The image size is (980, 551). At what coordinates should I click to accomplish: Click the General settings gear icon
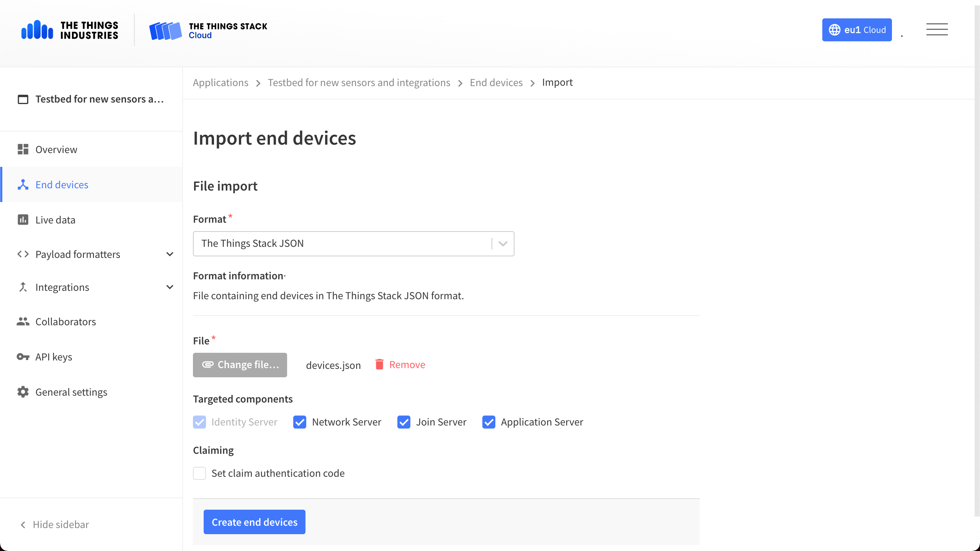pyautogui.click(x=23, y=392)
